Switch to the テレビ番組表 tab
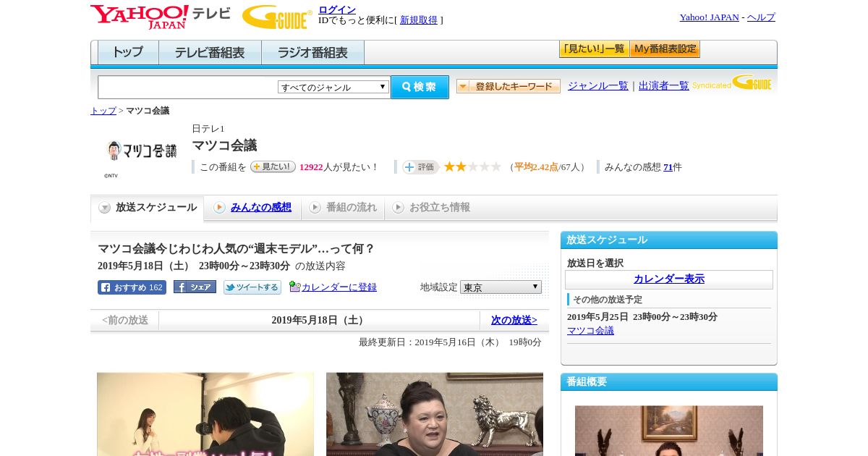The image size is (868, 456). point(210,53)
